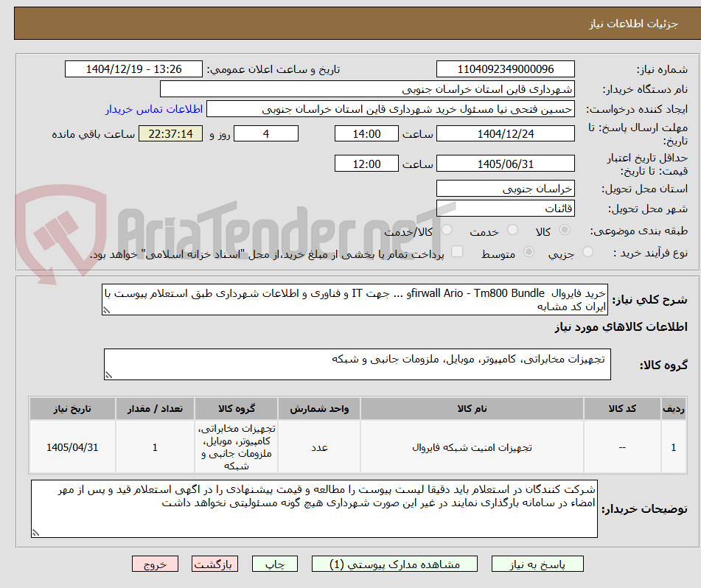Click the چاپ print button

click(275, 564)
